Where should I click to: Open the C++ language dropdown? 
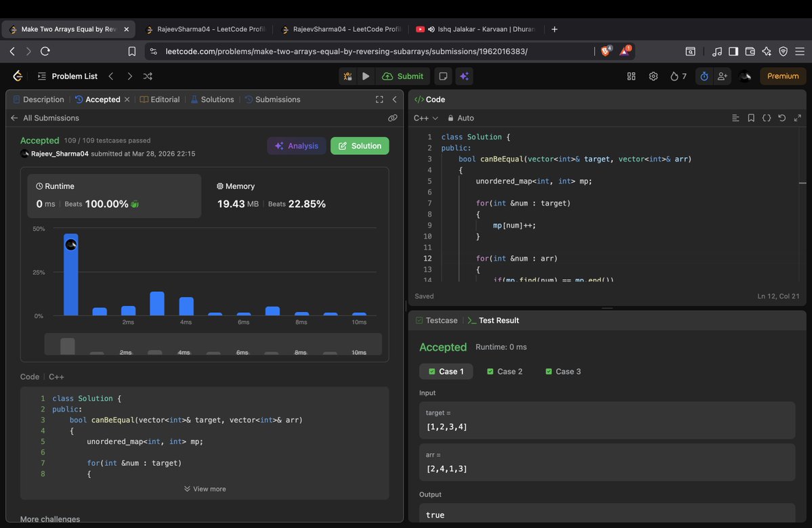click(426, 118)
